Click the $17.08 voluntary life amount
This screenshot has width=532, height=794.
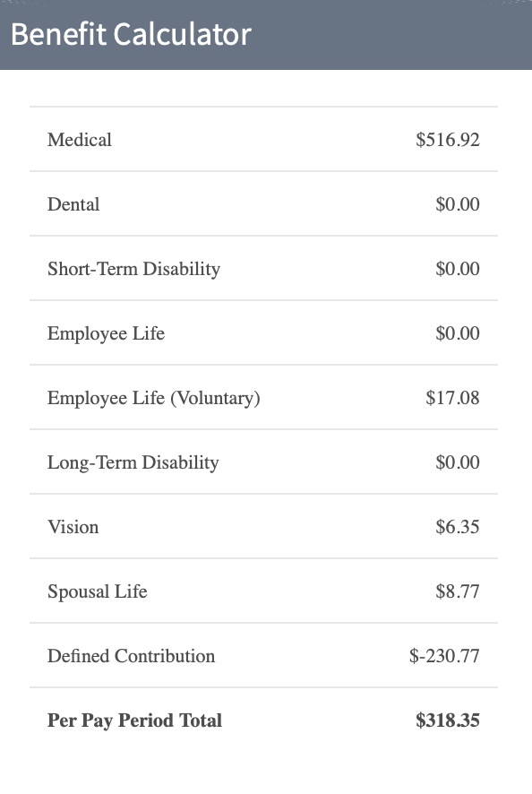pyautogui.click(x=452, y=398)
